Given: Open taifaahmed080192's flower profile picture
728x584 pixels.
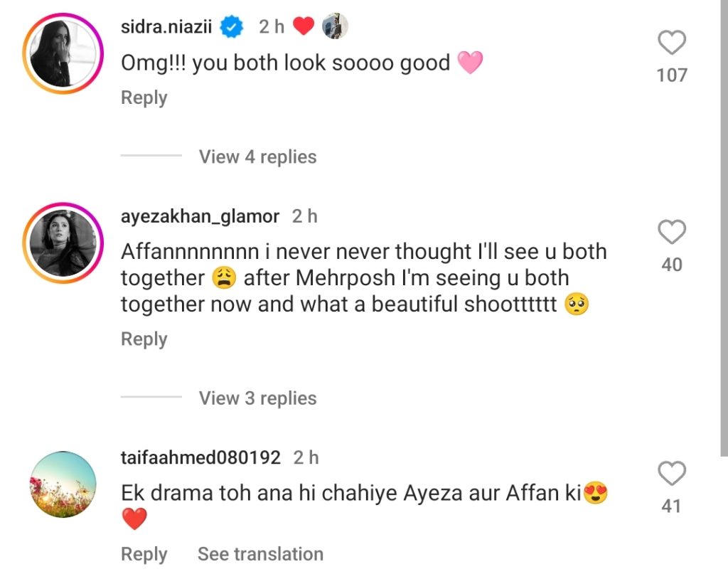Looking at the screenshot, I should coord(63,484).
